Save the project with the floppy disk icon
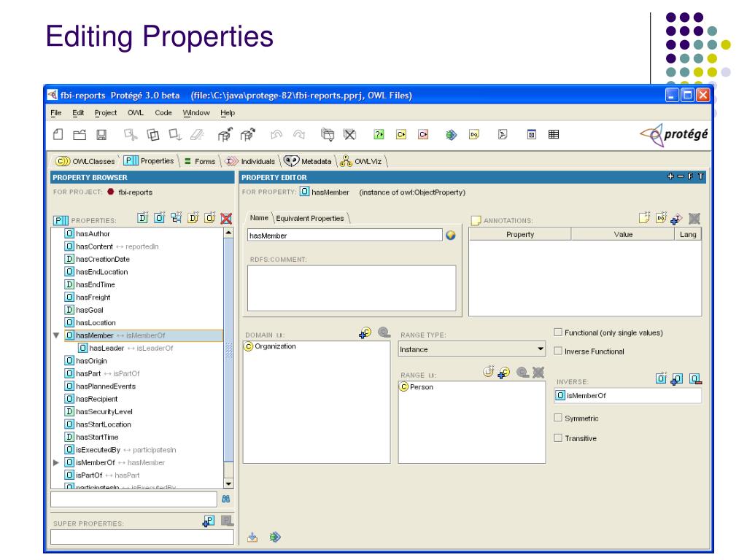 point(101,135)
